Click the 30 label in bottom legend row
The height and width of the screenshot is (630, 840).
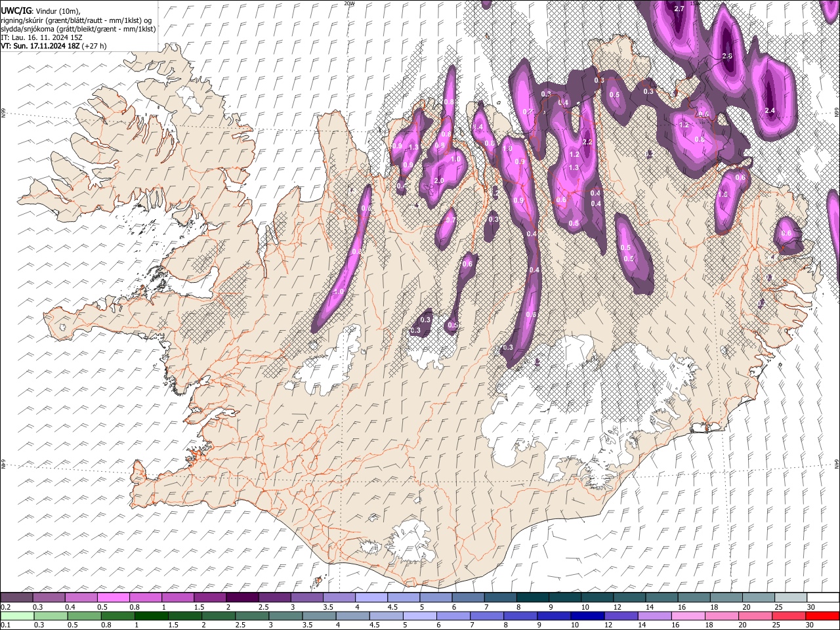pos(810,625)
